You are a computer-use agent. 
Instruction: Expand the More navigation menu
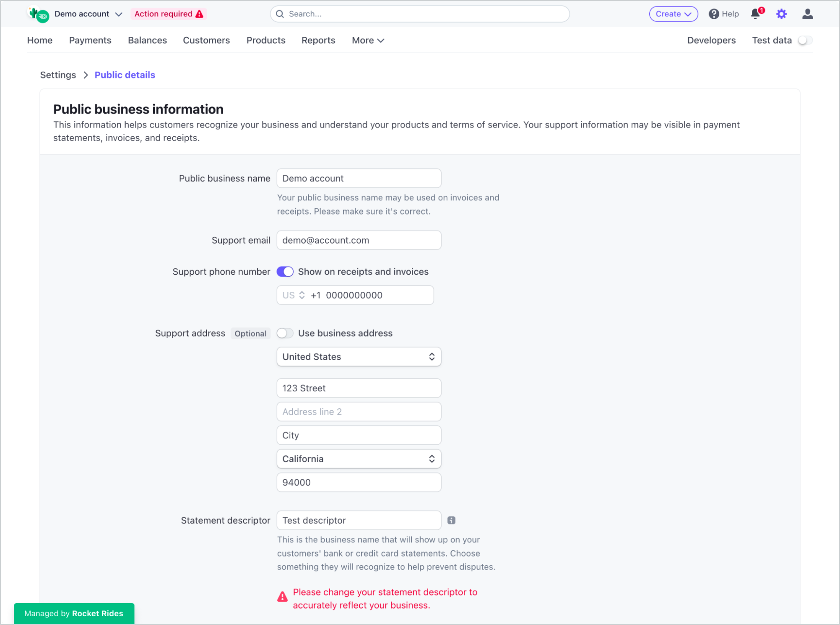tap(368, 40)
